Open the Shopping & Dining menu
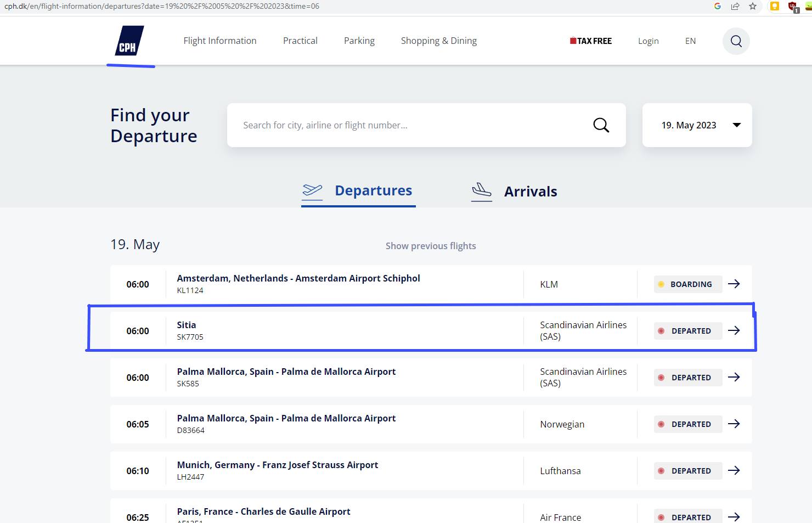Viewport: 812px width, 523px height. 438,41
